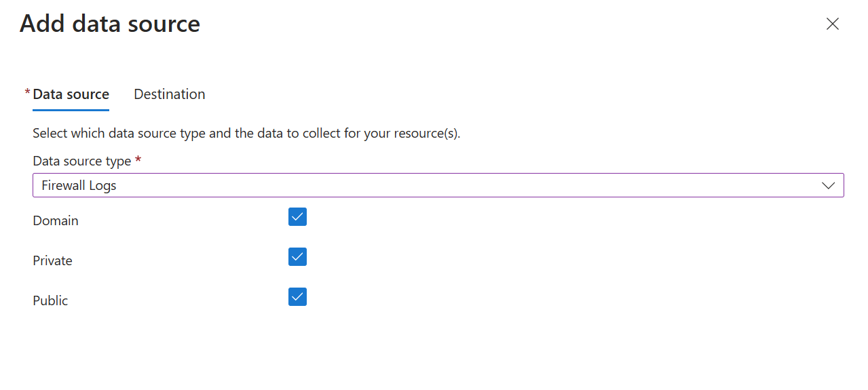Click the description text about collecting data

tap(246, 133)
